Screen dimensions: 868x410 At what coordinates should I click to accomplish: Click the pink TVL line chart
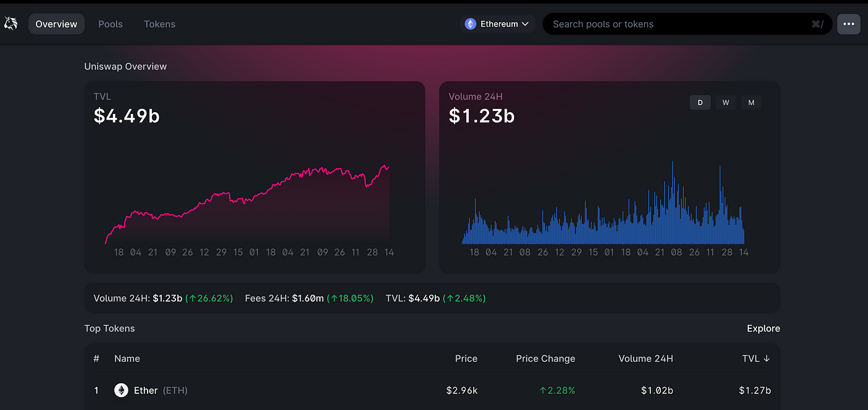(x=248, y=204)
